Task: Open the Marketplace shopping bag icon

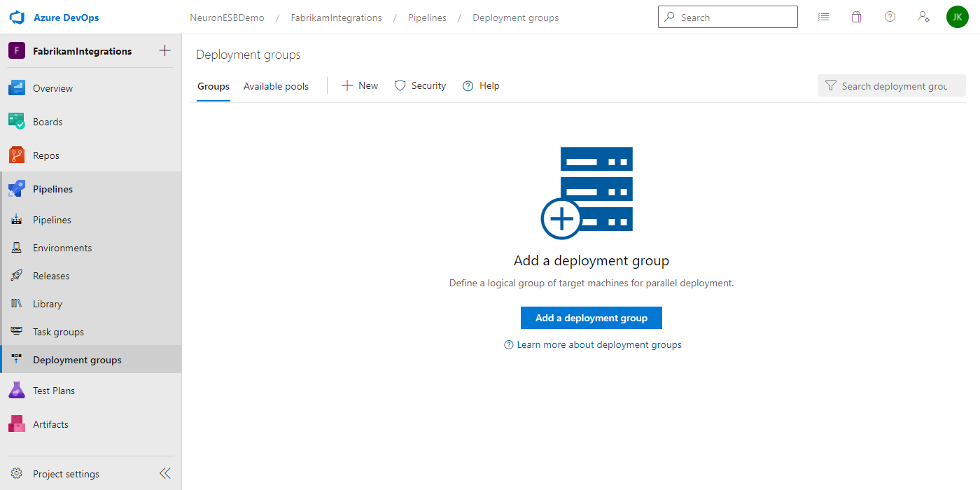Action: click(856, 17)
